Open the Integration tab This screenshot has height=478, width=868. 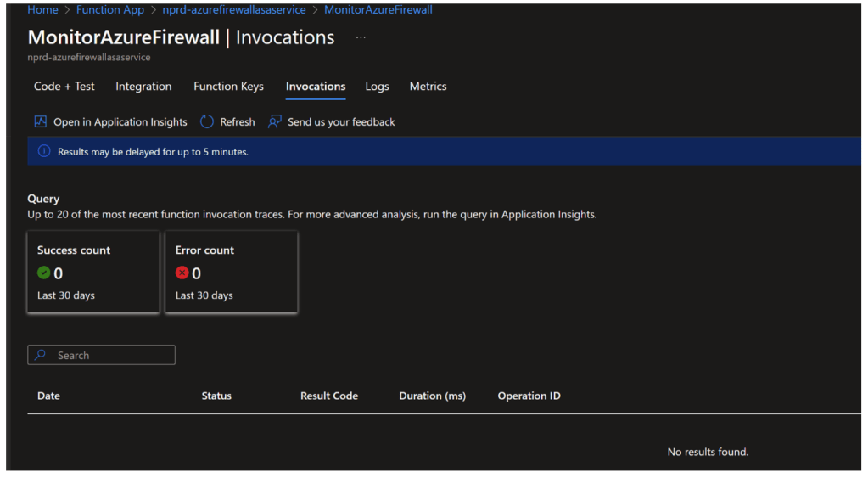point(143,87)
